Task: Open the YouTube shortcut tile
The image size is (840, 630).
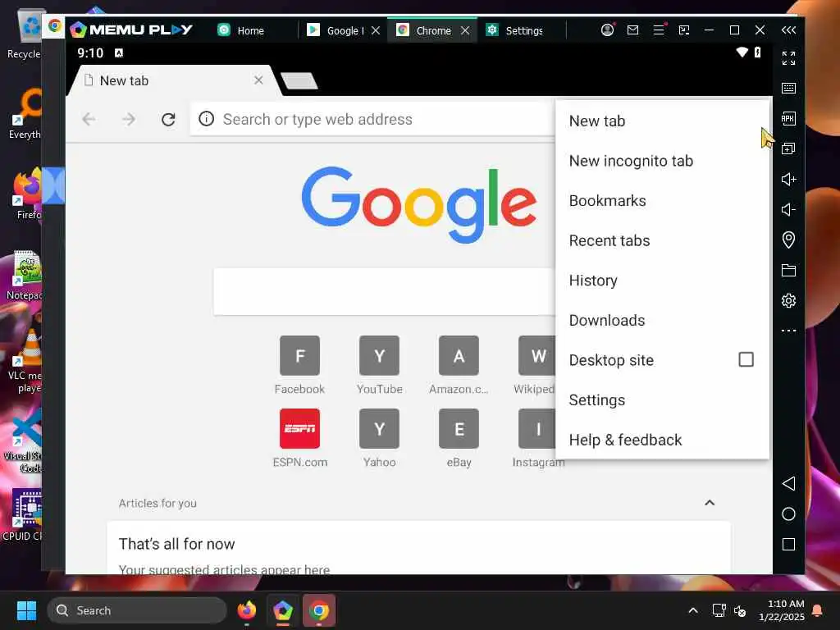Action: [379, 365]
